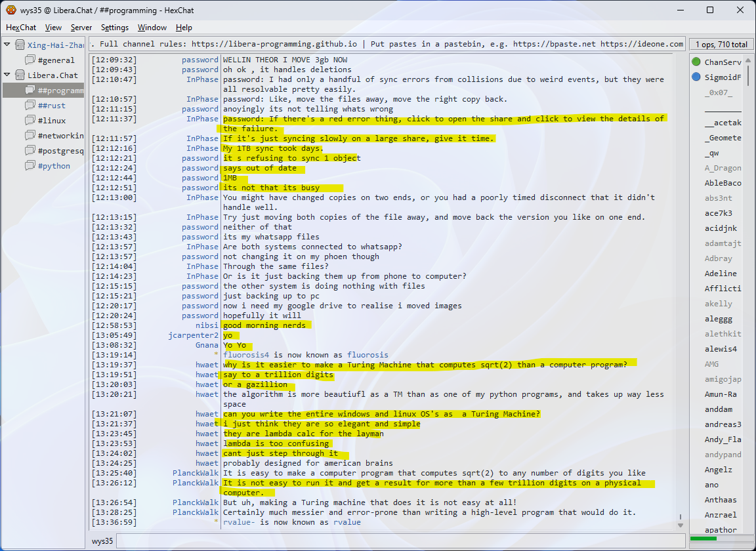This screenshot has width=756, height=551.
Task: Click the wys35 nickname button
Action: 102,541
